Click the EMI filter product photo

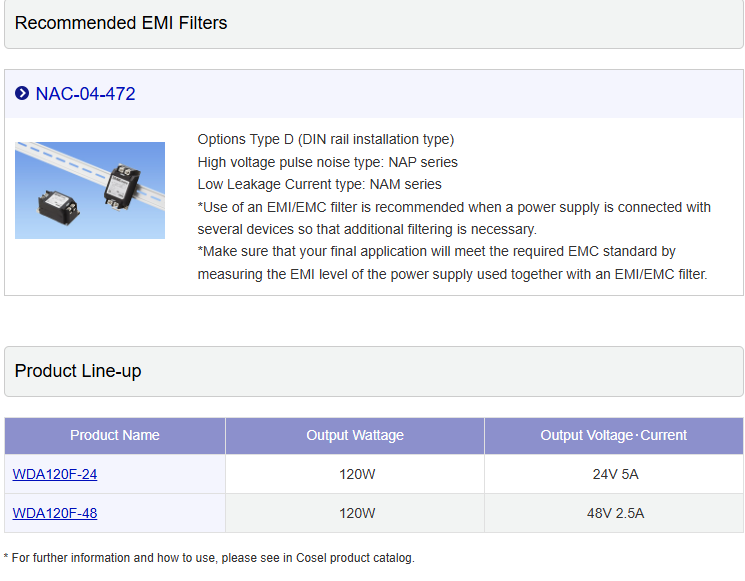(x=90, y=190)
